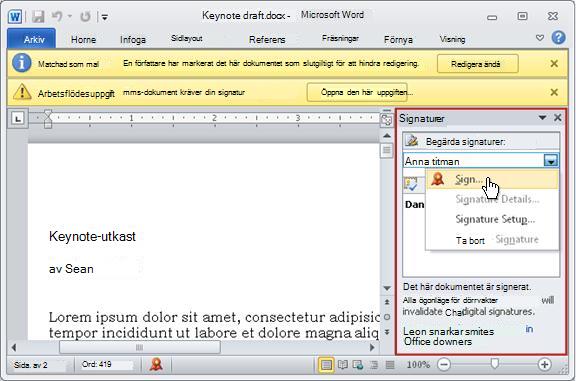Open the Anna titman dropdown arrow
The image size is (576, 381).
click(551, 161)
